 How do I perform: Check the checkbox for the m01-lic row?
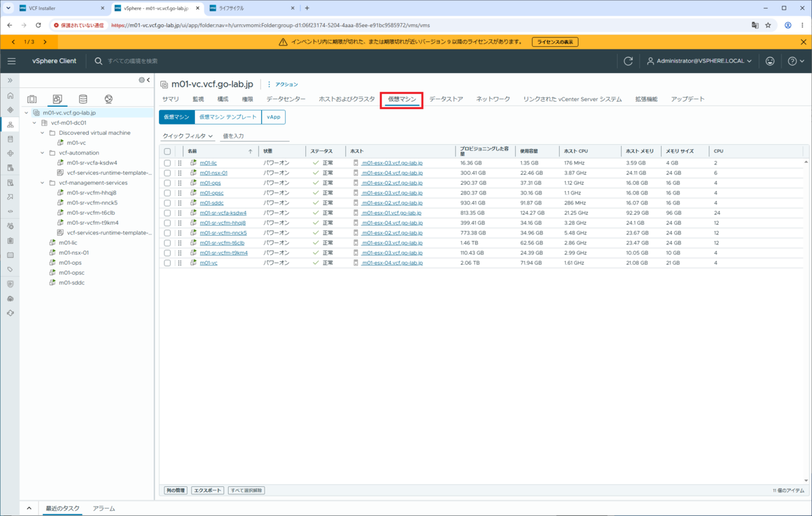tap(167, 163)
